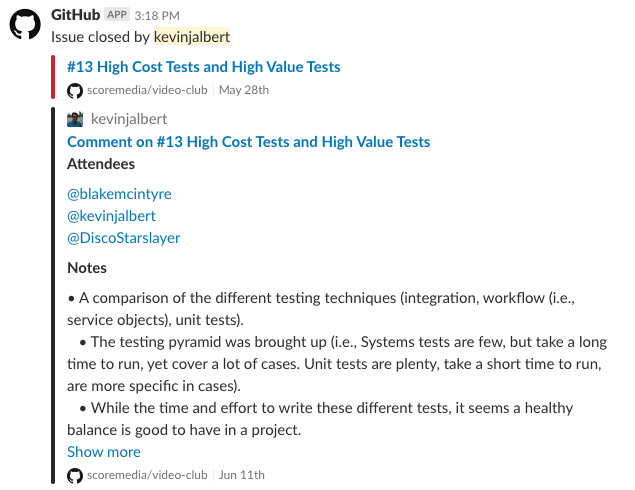Open @DiscoStarslayer attendee mention
This screenshot has width=635, height=490.
coord(124,238)
